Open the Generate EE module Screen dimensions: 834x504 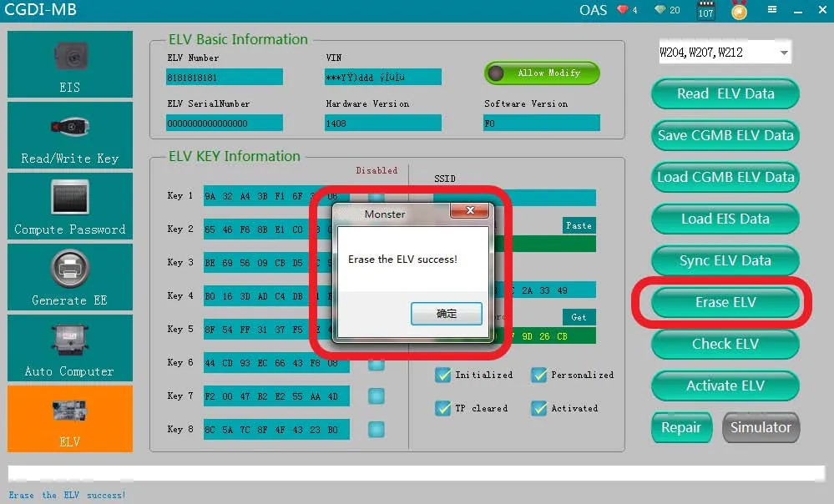pos(69,277)
